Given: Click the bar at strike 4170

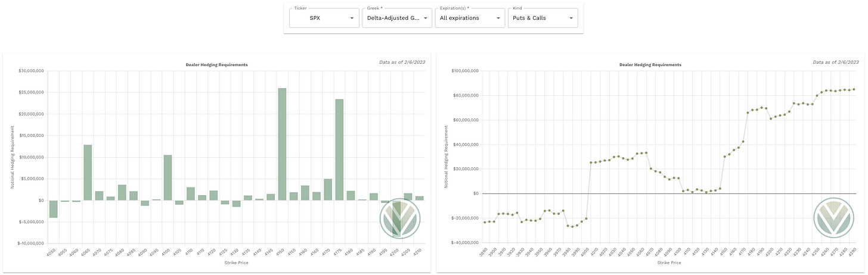Looking at the screenshot, I should pos(328,190).
